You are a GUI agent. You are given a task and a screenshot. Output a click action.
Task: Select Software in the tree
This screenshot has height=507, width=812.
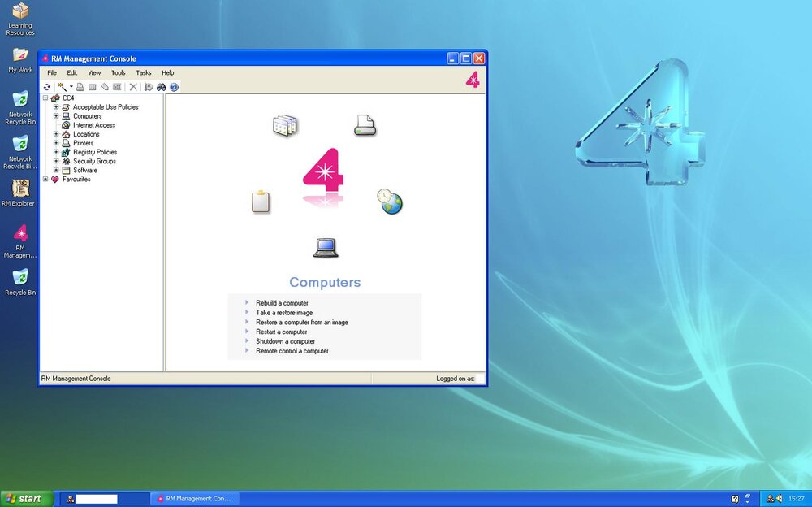[x=85, y=171]
